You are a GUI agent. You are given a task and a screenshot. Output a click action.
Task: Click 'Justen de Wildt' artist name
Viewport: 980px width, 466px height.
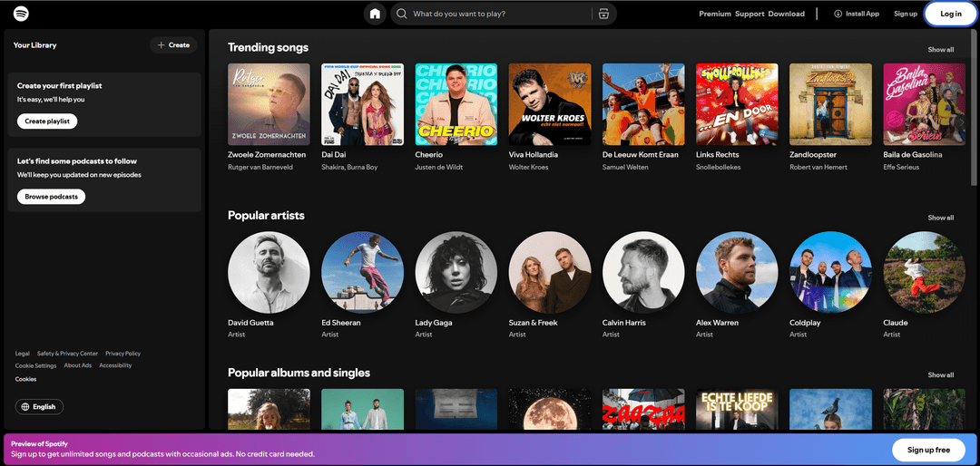(x=437, y=167)
